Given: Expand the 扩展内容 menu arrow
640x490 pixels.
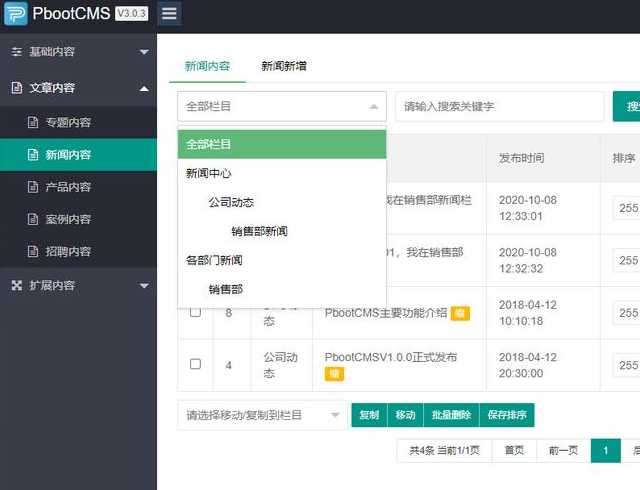Looking at the screenshot, I should pyautogui.click(x=144, y=285).
